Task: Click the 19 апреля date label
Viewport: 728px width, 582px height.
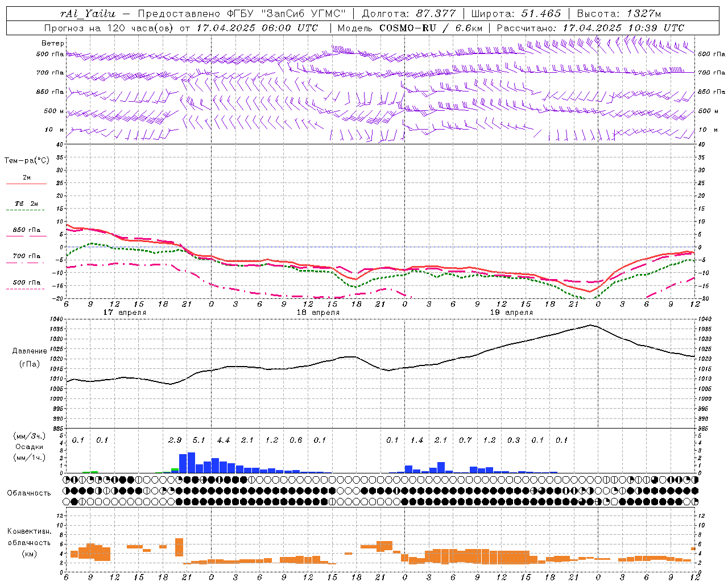Action: pyautogui.click(x=511, y=313)
